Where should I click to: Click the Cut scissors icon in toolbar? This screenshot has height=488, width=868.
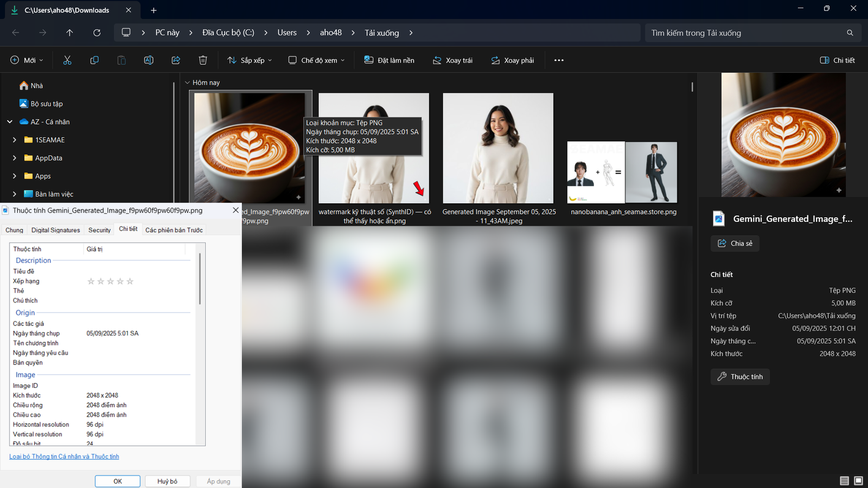point(67,60)
